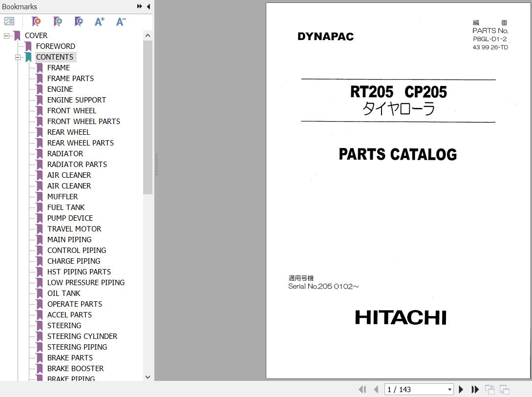Screen dimensions: 532x397
Task: Collapse the Bookmarks panel with left arrow
Action: pyautogui.click(x=148, y=6)
